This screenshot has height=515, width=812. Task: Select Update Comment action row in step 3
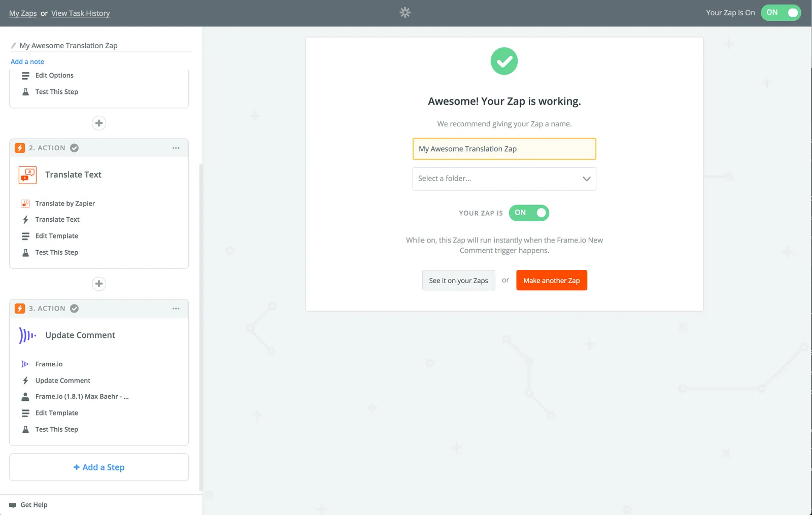[x=63, y=381]
